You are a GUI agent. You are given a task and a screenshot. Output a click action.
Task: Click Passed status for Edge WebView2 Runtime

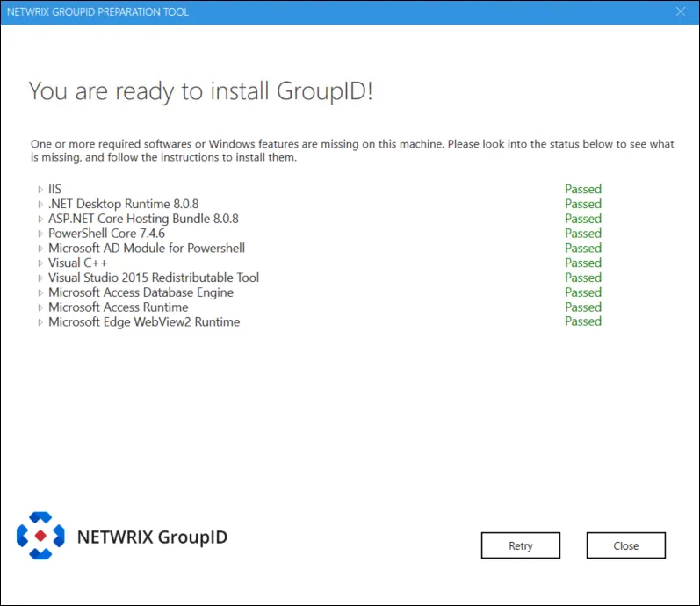point(583,321)
